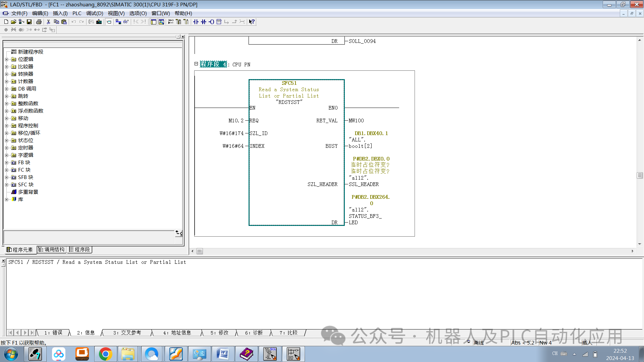Open the Windows Start button
Screen dimensions: 644x362
pos(11,354)
